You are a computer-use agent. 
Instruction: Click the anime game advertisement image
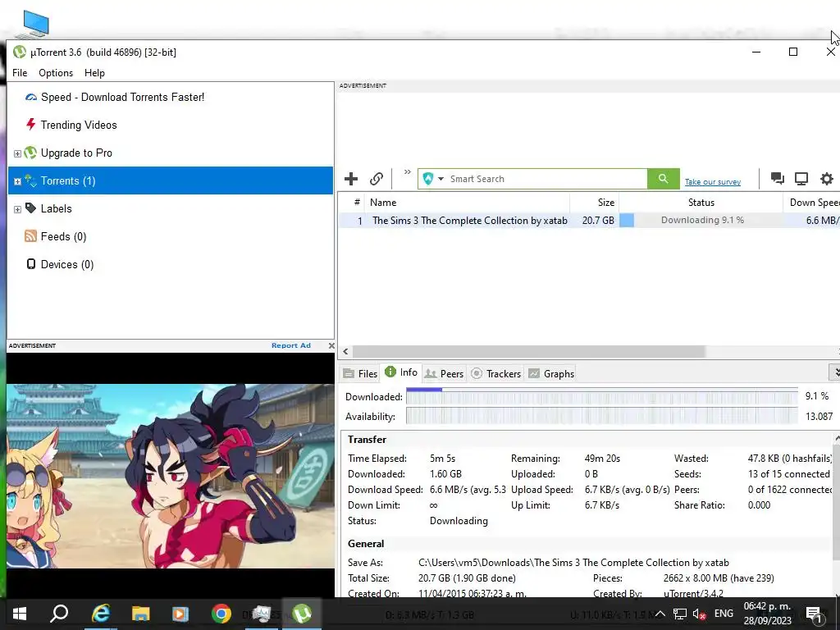(x=171, y=476)
